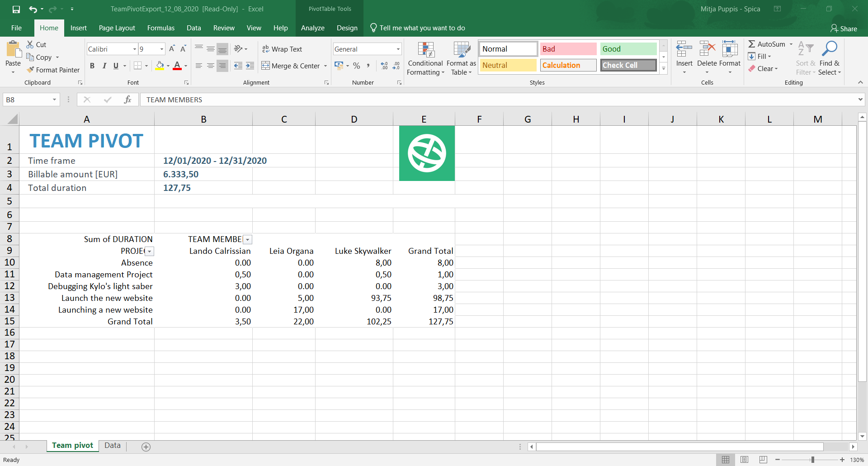Apply the Good cell style
The image size is (868, 466).
pyautogui.click(x=628, y=49)
